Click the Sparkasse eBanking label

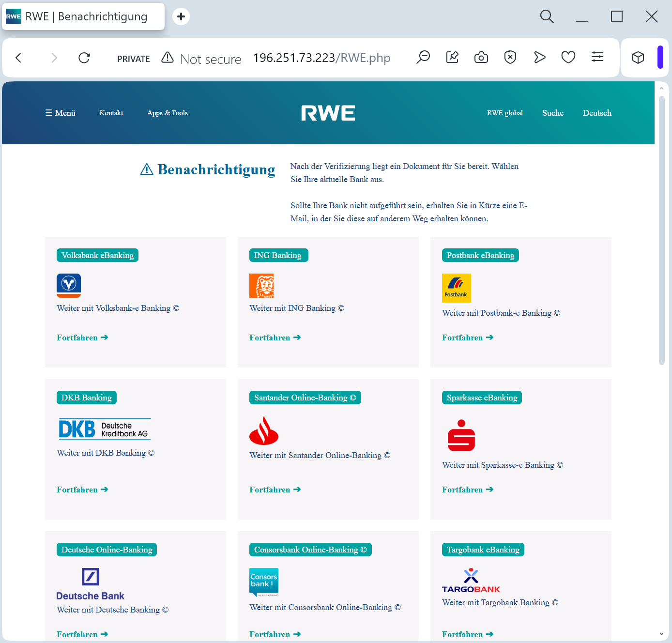coord(482,398)
